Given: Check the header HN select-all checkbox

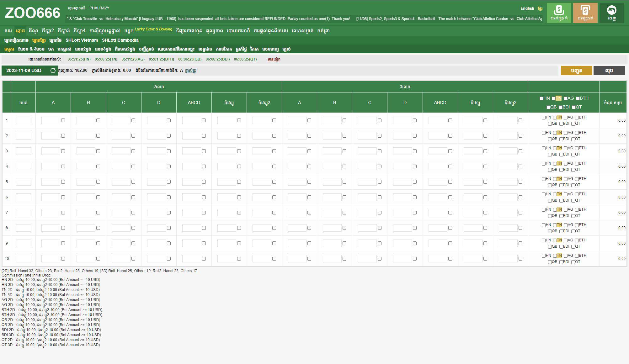Looking at the screenshot, I should pos(541,98).
